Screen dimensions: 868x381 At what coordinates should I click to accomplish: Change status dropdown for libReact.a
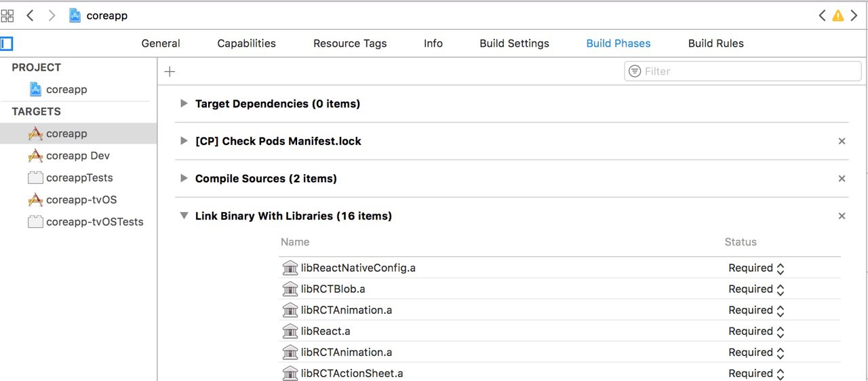pos(756,332)
